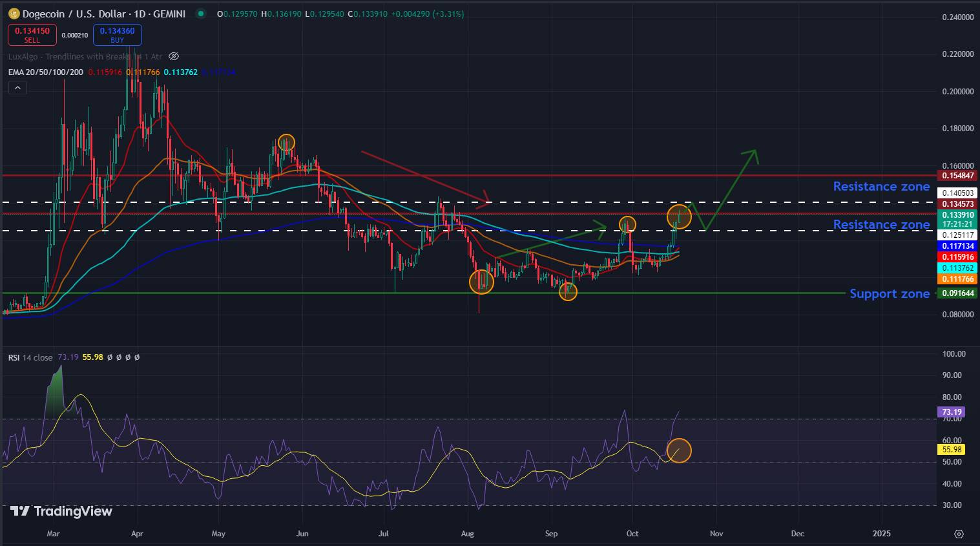The width and height of the screenshot is (980, 546).
Task: Click the 0.134573 price axis label
Action: (x=957, y=204)
